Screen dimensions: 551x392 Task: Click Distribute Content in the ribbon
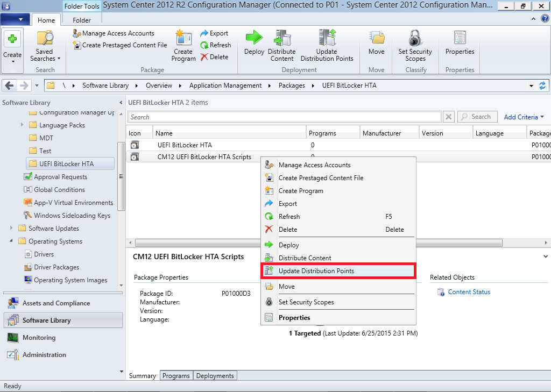[x=282, y=46]
